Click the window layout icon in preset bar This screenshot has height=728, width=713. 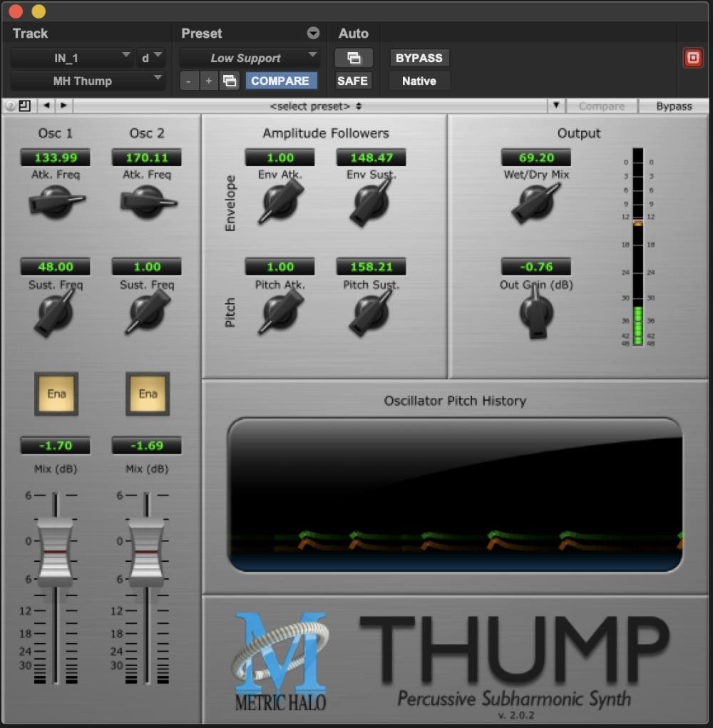click(x=25, y=106)
